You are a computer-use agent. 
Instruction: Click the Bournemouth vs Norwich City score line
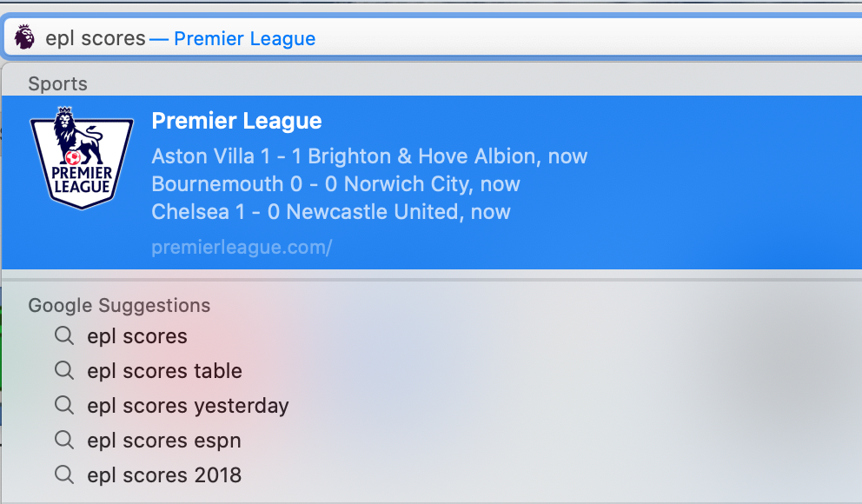pos(335,184)
